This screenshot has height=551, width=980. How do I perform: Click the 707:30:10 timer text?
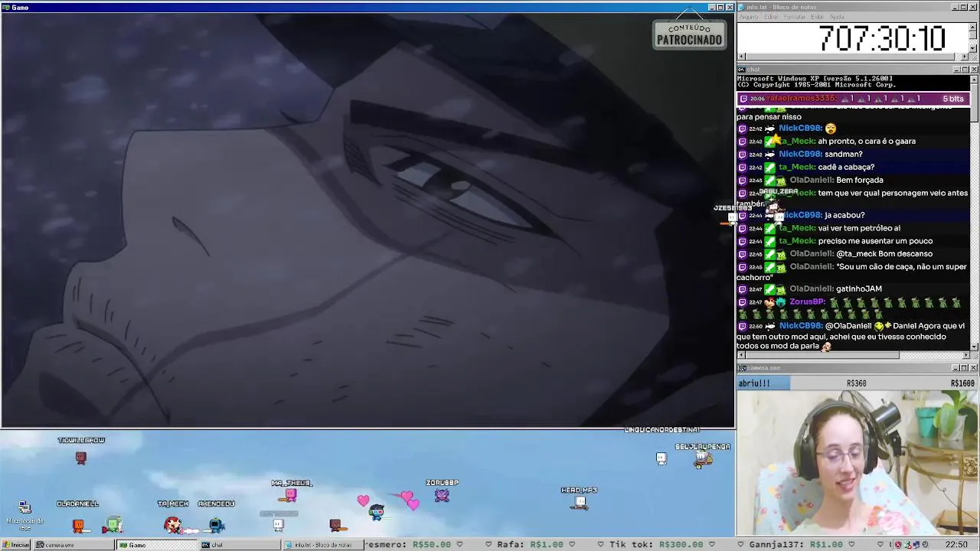[x=882, y=38]
